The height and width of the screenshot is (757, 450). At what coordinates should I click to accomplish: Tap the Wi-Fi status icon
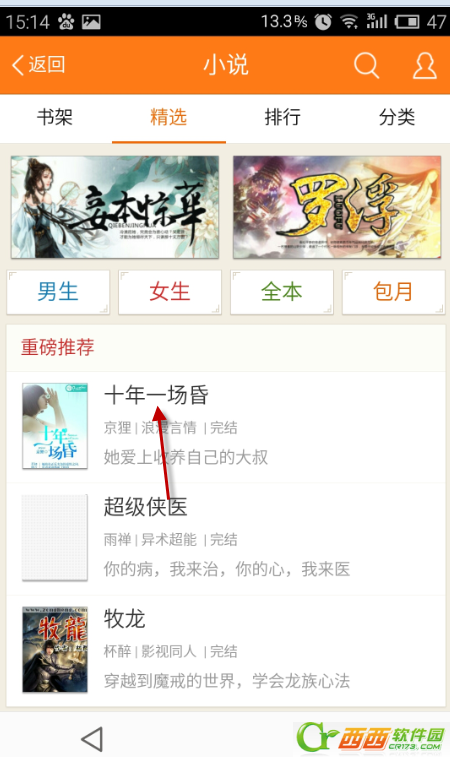point(349,22)
